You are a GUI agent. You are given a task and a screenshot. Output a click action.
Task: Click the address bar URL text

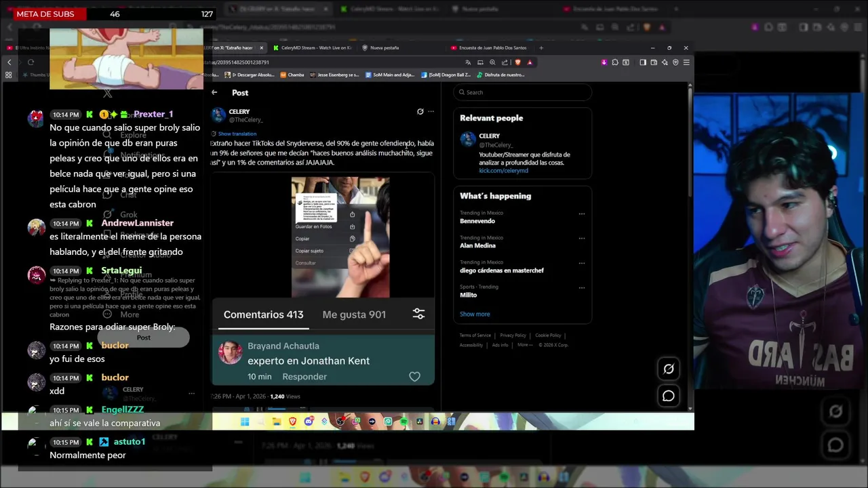pyautogui.click(x=237, y=62)
